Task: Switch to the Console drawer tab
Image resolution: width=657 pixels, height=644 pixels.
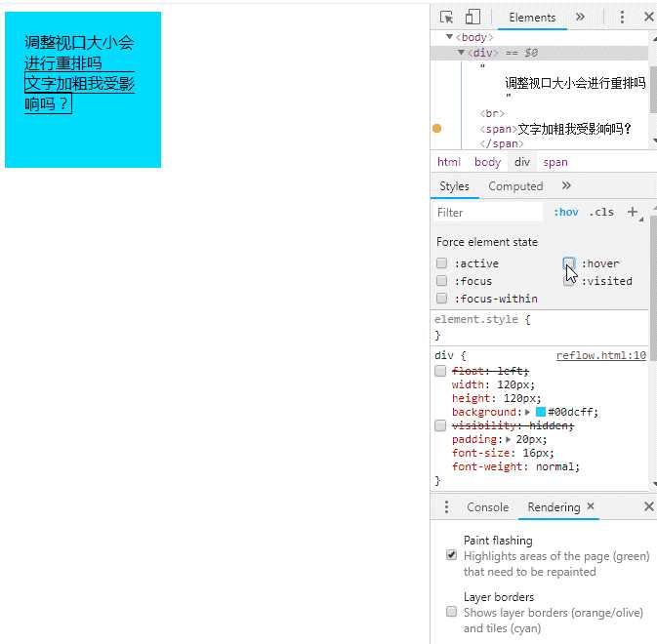Action: pos(488,507)
